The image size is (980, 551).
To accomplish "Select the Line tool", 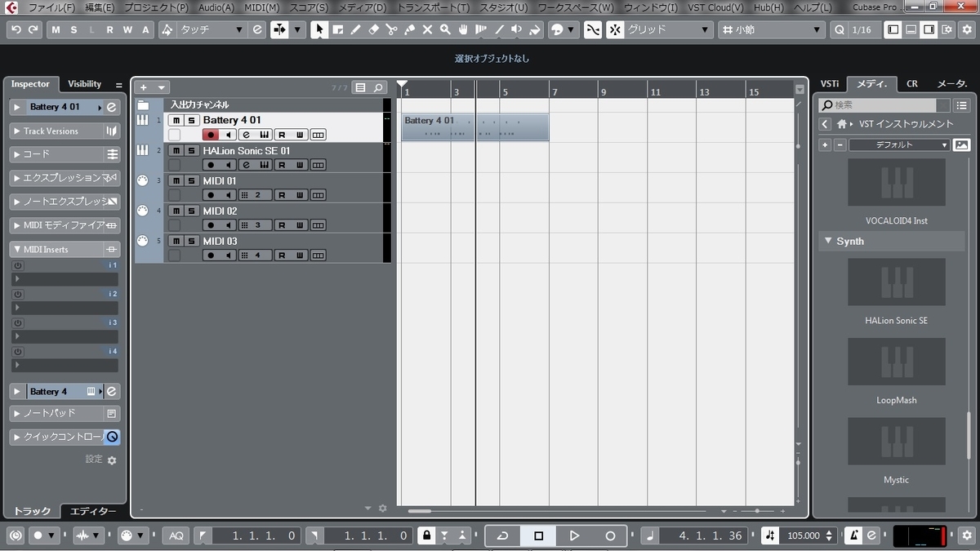I will tap(499, 29).
